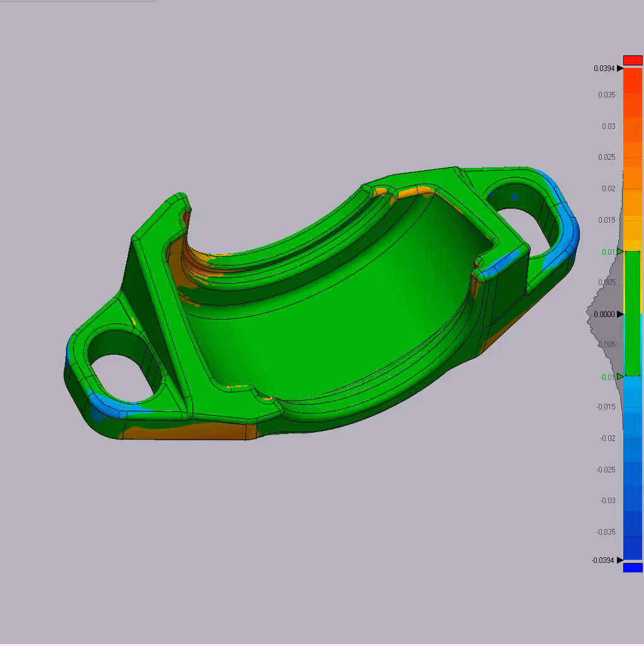Image resolution: width=644 pixels, height=646 pixels.
Task: Click the 0.015 scale label
Action: (606, 220)
